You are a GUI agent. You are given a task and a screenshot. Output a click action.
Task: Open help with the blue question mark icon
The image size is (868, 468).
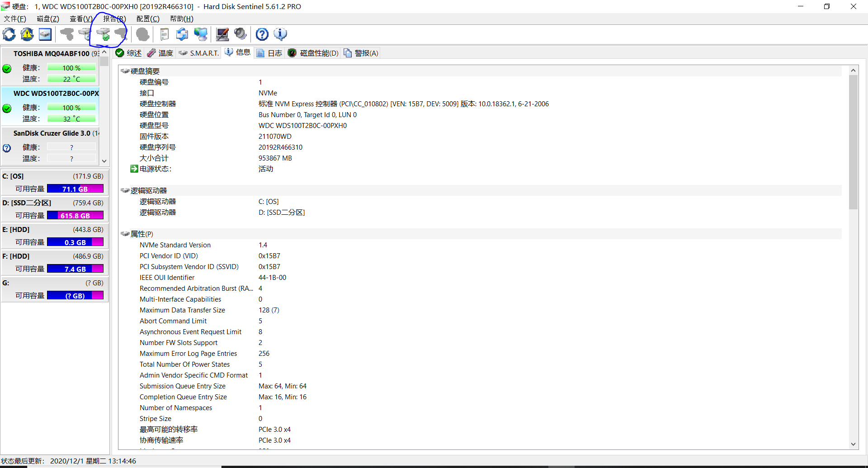coord(262,34)
